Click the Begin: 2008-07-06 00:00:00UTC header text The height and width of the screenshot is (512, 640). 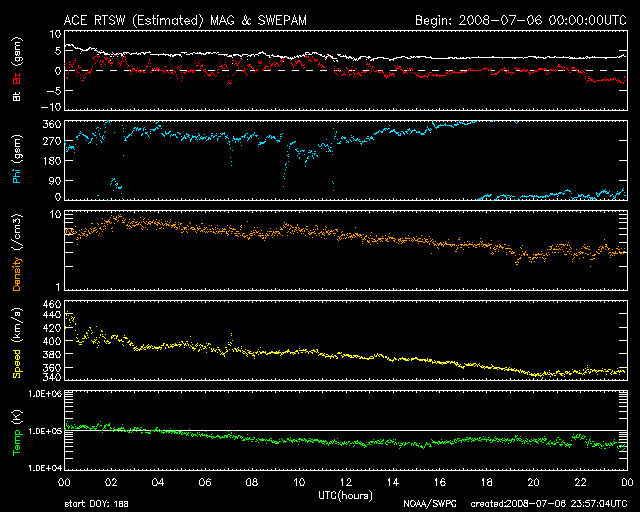tap(521, 20)
